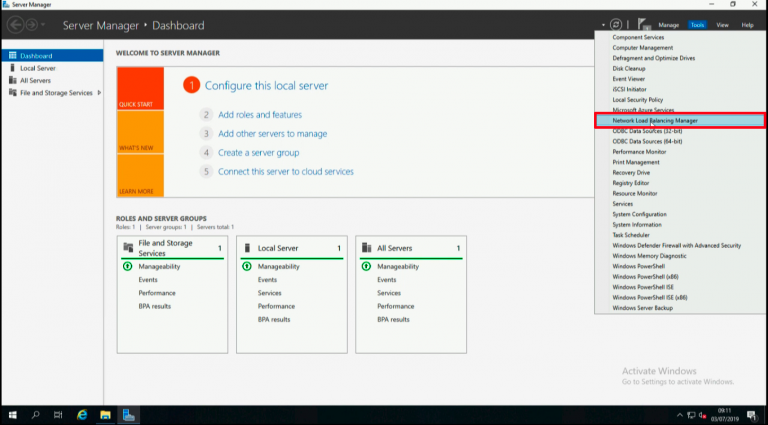Click Add other servers to manage
Viewport: 768px width, 425px height.
click(273, 134)
